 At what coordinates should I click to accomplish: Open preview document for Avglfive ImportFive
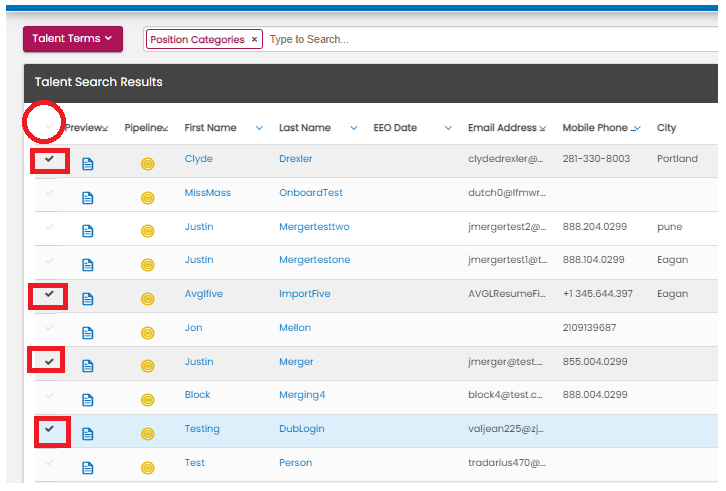pyautogui.click(x=88, y=299)
